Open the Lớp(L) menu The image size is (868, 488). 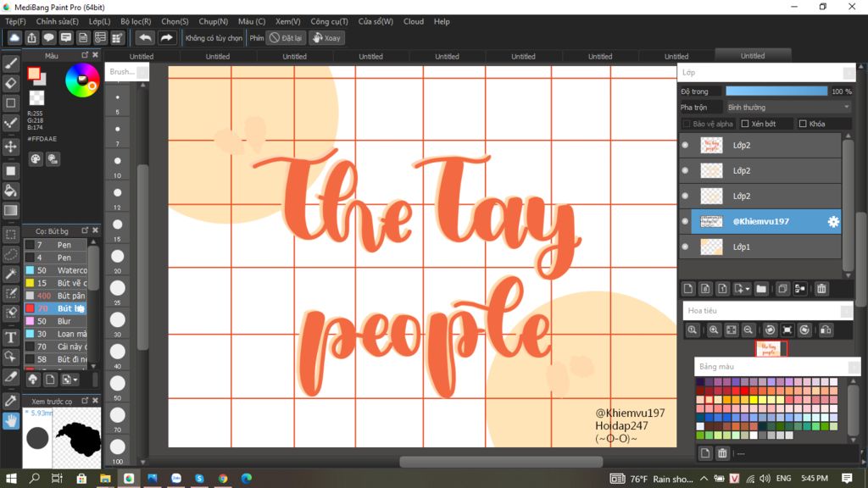[100, 21]
